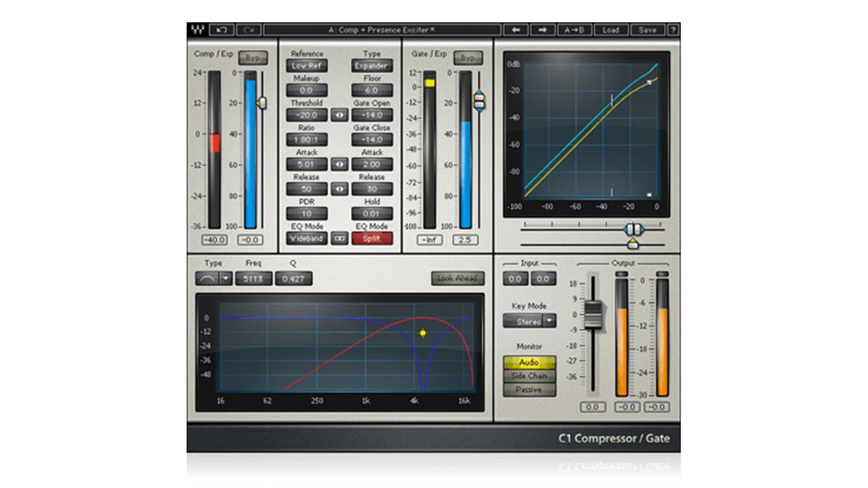Open plugin help via the ? icon
The width and height of the screenshot is (868, 488).
pos(674,30)
